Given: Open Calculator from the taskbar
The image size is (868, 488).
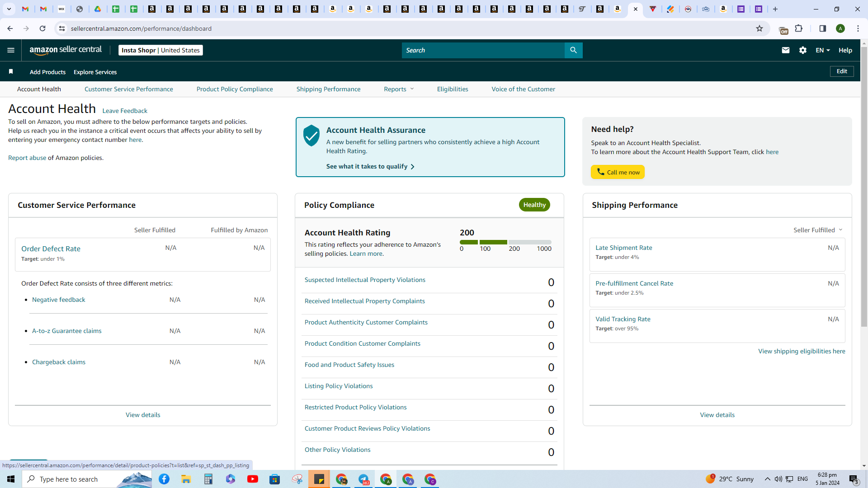Looking at the screenshot, I should [x=208, y=479].
